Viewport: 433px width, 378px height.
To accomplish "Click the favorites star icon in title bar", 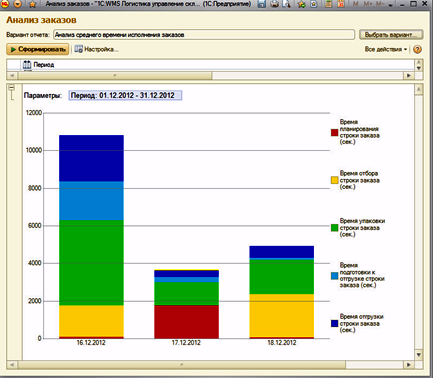I will 32,4.
